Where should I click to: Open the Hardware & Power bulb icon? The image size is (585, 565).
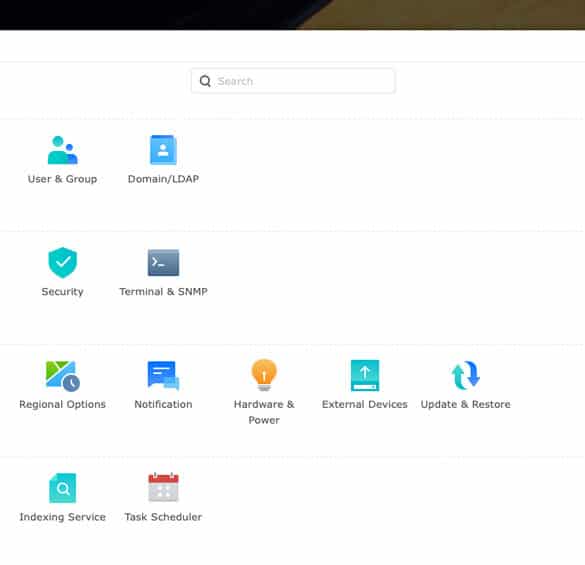[x=264, y=375]
